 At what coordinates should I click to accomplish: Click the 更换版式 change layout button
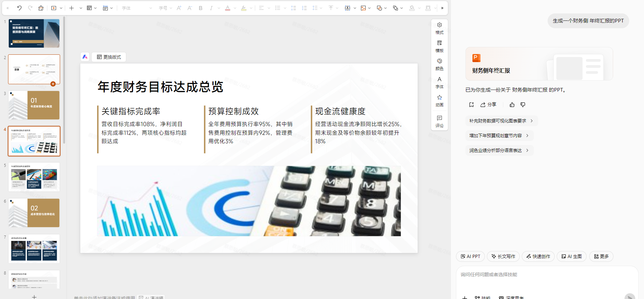pos(109,57)
